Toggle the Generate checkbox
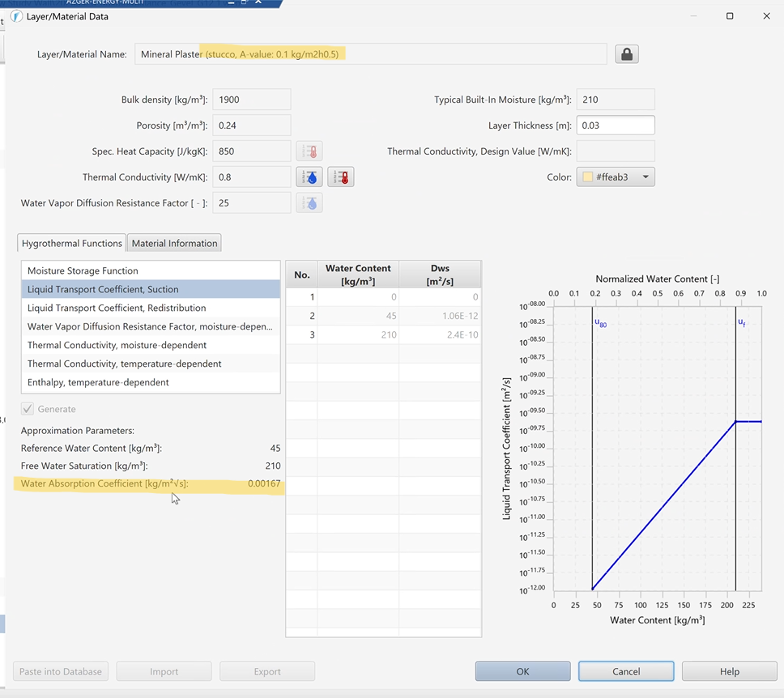Viewport: 784px width, 698px height. point(28,410)
